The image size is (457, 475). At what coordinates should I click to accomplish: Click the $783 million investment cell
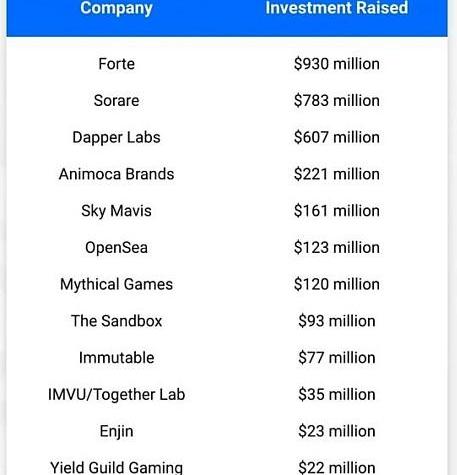337,100
